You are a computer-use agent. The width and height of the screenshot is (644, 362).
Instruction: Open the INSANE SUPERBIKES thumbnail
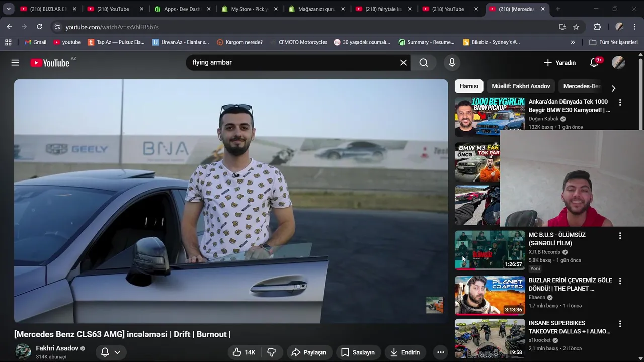pyautogui.click(x=490, y=338)
